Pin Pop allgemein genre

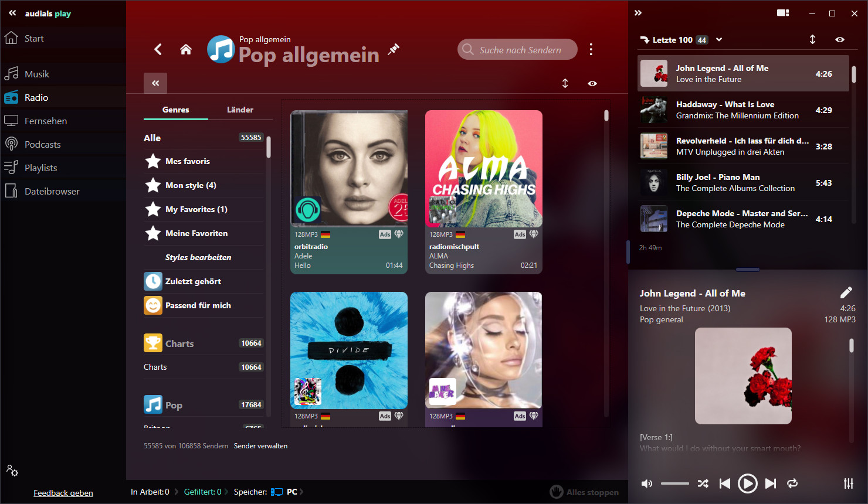(x=394, y=49)
